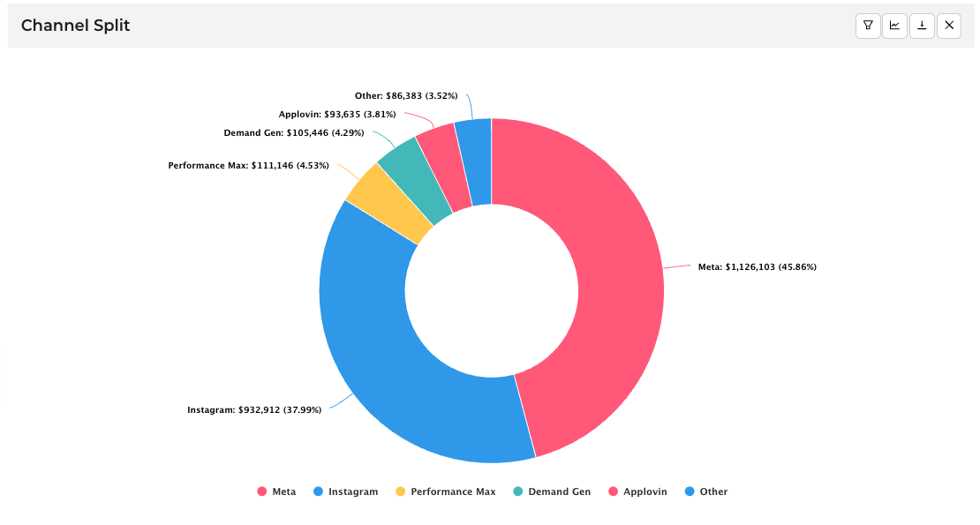This screenshot has width=980, height=525.
Task: Toggle the Applovin legend entry
Action: (x=637, y=491)
